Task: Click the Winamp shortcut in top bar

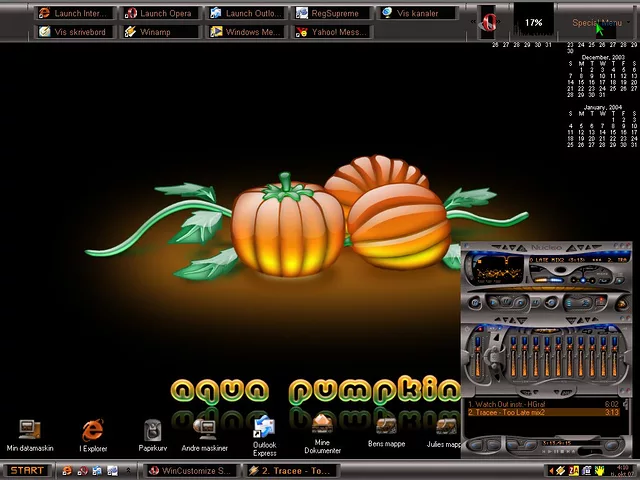Action: click(160, 32)
